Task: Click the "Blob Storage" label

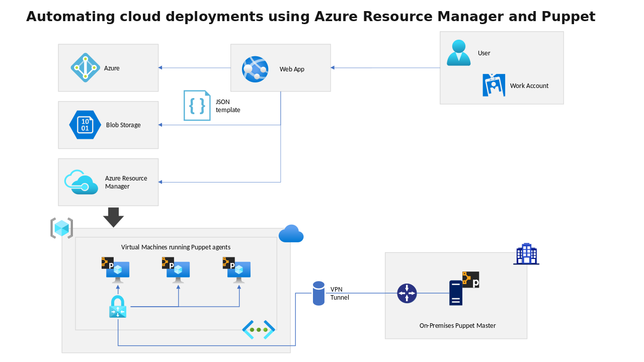Action: [x=123, y=125]
